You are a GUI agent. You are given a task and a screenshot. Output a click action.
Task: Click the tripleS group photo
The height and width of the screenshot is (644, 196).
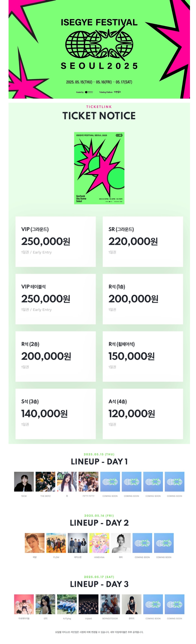(88, 604)
